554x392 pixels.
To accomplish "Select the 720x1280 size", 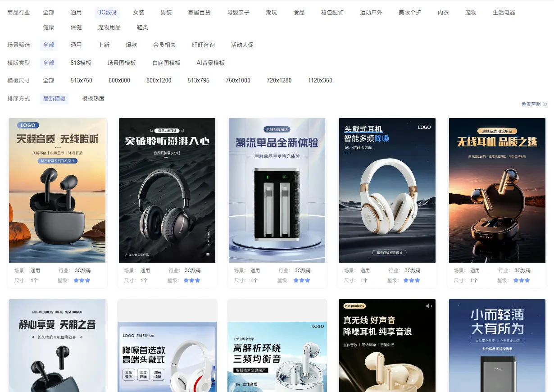I will [x=279, y=81].
